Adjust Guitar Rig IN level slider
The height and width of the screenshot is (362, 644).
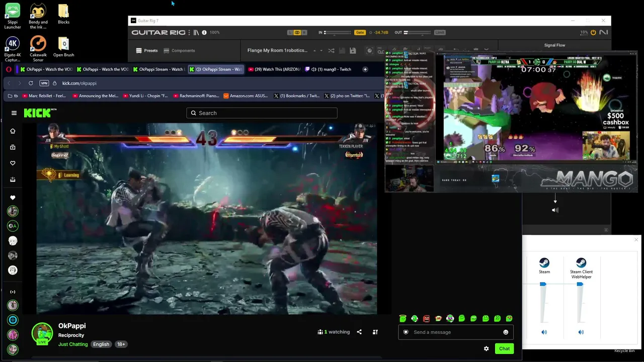click(x=338, y=33)
